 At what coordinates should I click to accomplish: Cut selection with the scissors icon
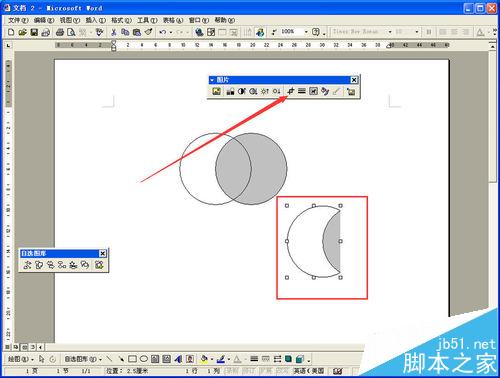(114, 32)
